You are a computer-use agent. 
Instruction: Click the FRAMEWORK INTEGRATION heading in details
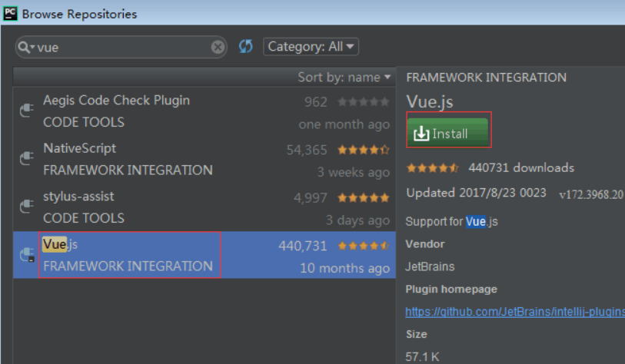[487, 78]
